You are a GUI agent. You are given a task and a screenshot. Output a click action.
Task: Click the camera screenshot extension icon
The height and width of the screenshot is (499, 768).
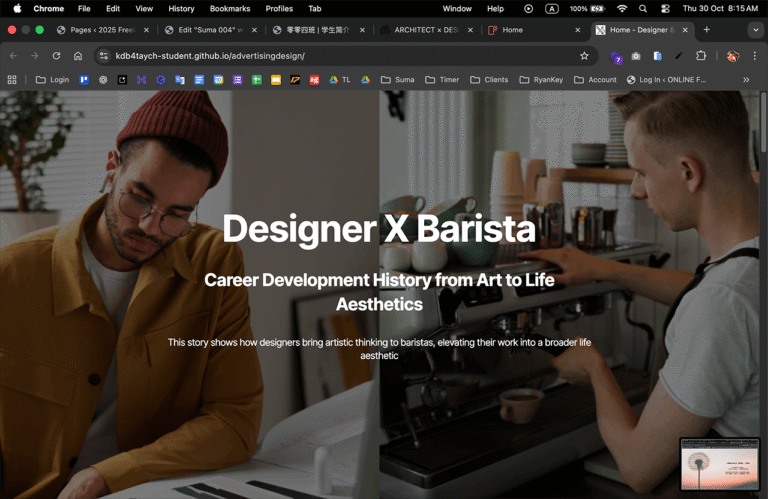(636, 56)
